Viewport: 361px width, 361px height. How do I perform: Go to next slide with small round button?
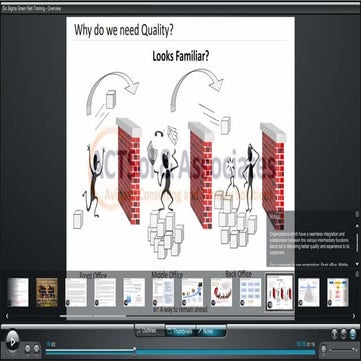36,349
